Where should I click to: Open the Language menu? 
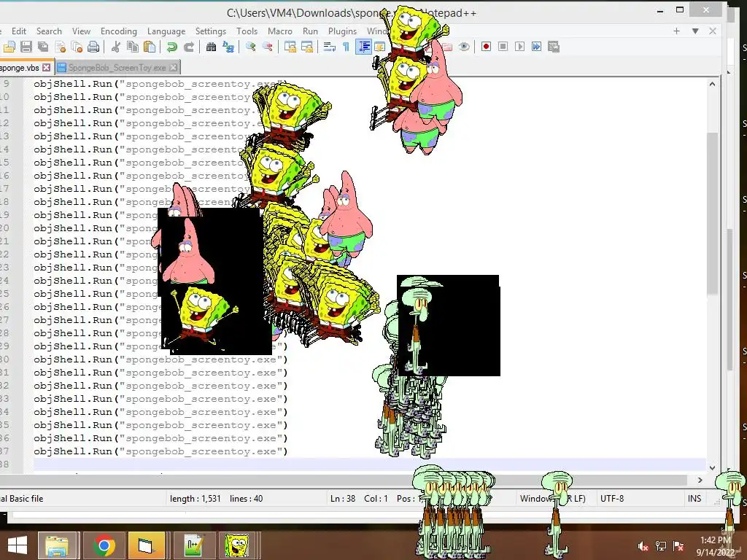coord(166,31)
